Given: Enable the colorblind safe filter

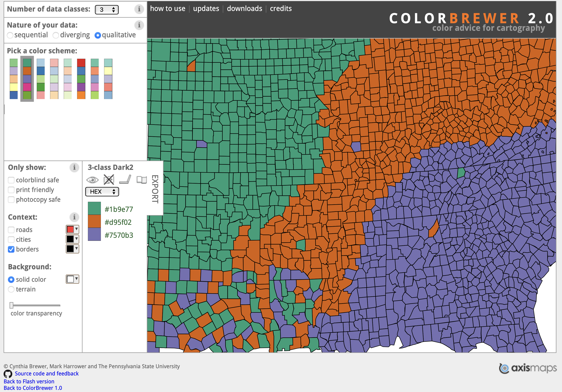Looking at the screenshot, I should point(11,180).
